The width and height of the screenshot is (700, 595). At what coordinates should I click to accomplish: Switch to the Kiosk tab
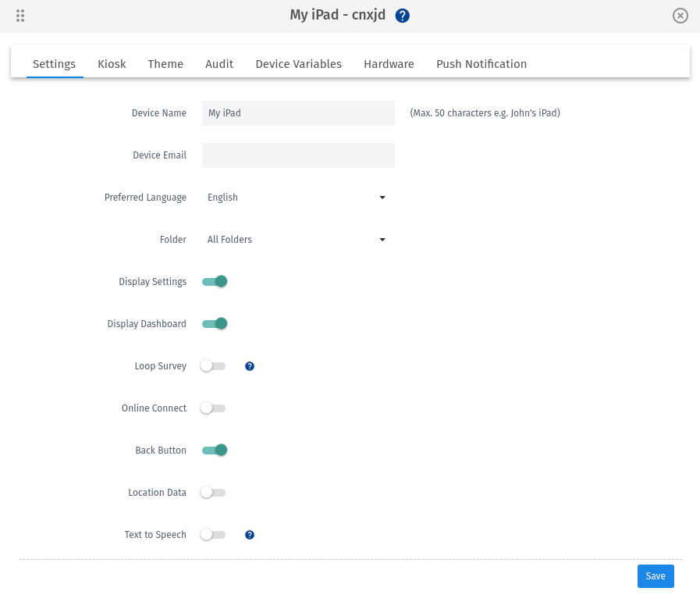pos(111,64)
